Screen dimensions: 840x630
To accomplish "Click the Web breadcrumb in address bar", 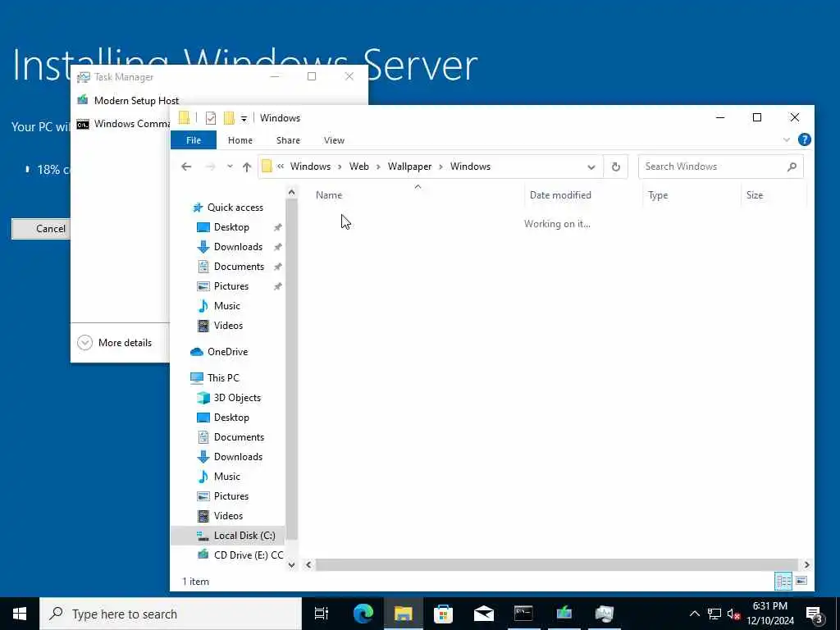I will [x=359, y=167].
